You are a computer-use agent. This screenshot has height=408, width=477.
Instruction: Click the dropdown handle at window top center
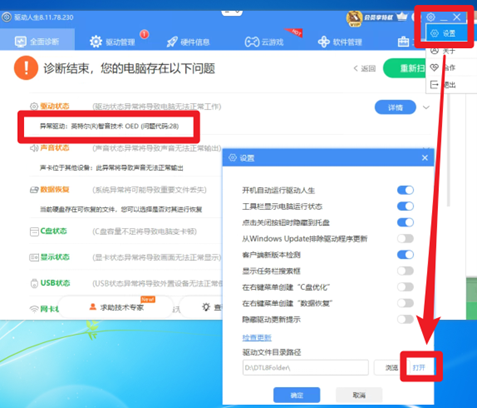232,13
